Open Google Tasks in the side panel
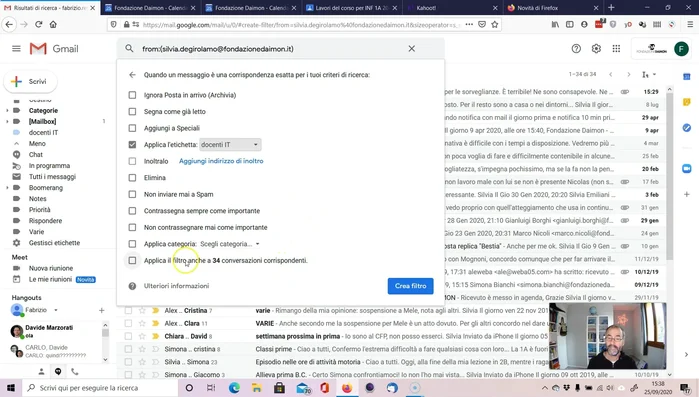Viewport: 699px width, 397px height. 687,128
